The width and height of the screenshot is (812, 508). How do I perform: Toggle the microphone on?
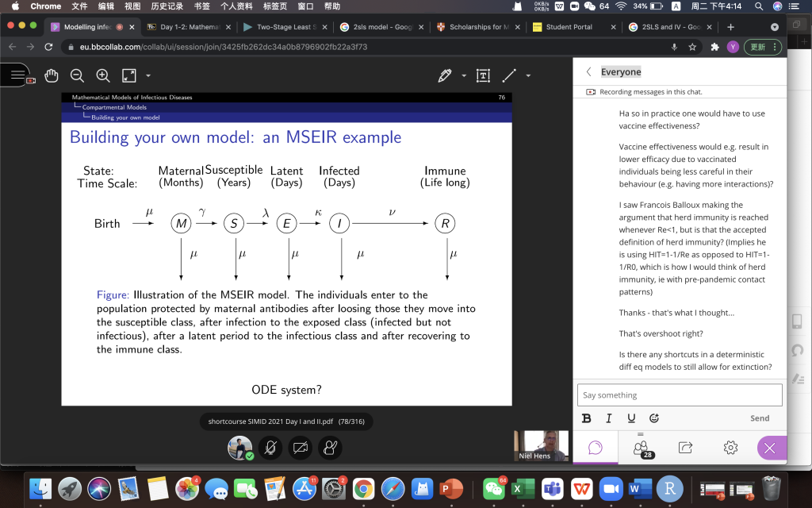(x=270, y=448)
